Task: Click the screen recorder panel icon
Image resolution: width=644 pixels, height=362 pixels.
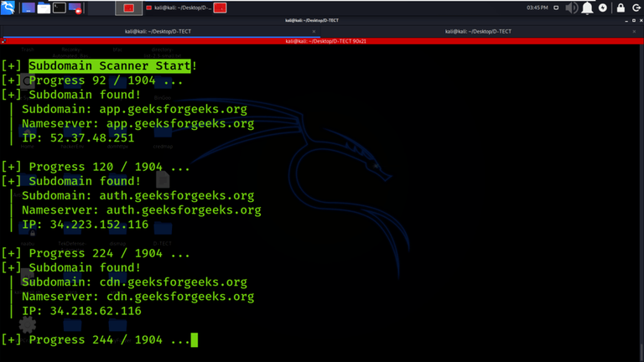Action: [x=75, y=8]
